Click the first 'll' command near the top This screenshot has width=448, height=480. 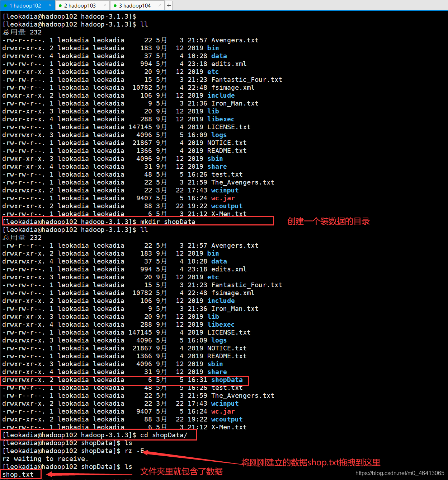pos(144,24)
